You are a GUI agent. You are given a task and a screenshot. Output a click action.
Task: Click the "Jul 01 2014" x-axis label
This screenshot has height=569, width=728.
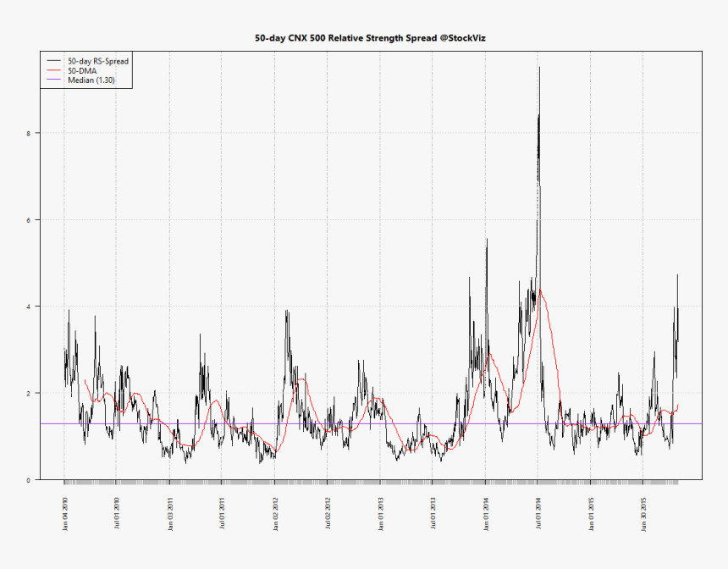coord(538,513)
